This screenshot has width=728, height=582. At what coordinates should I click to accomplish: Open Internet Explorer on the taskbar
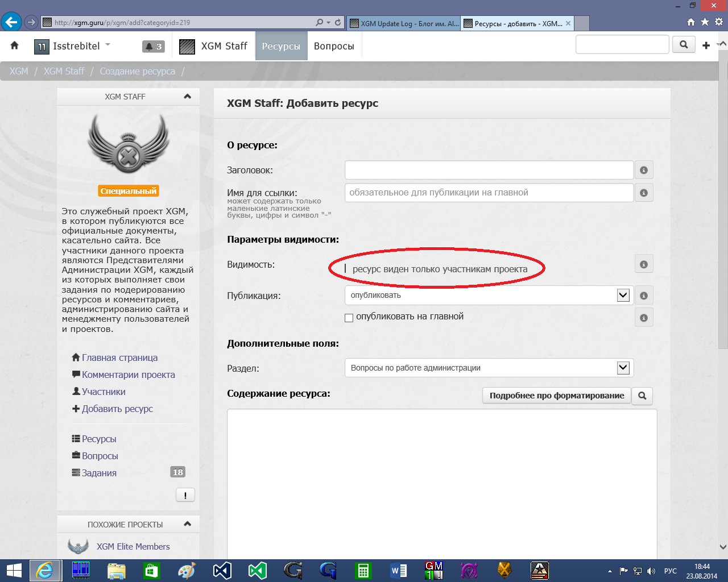tap(44, 570)
